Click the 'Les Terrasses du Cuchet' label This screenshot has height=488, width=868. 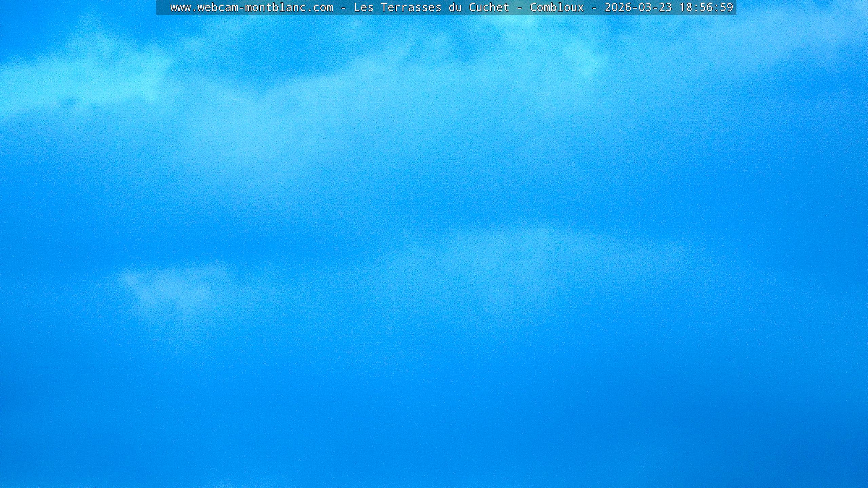431,7
